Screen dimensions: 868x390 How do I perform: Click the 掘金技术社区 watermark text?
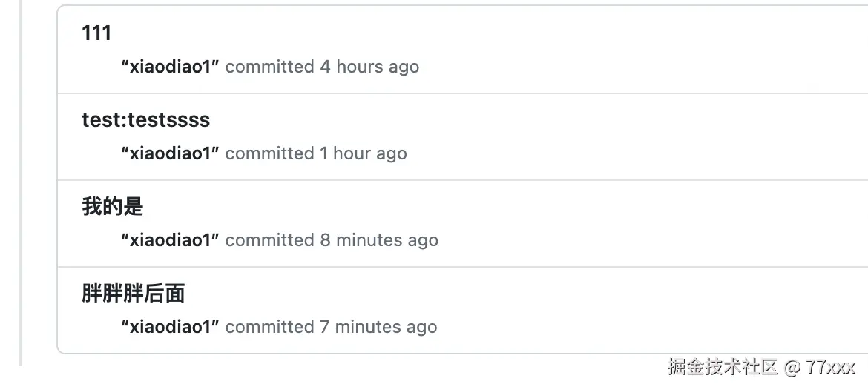pyautogui.click(x=723, y=367)
